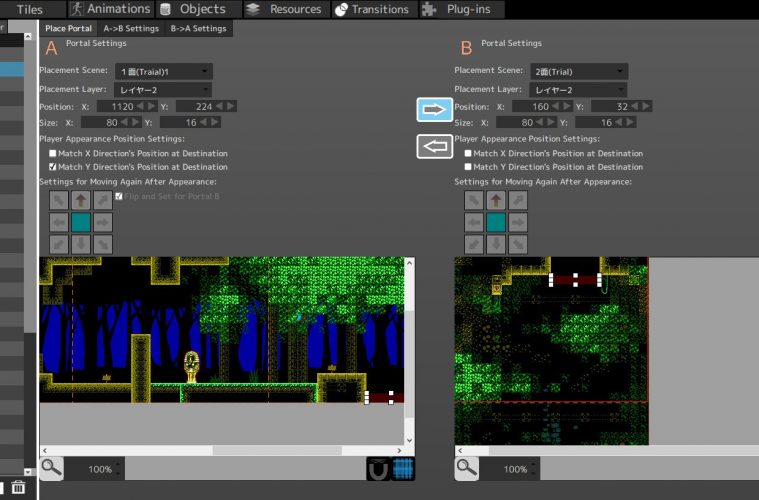759x500 pixels.
Task: Select up-left direction arrow for Portal B
Action: [474, 200]
